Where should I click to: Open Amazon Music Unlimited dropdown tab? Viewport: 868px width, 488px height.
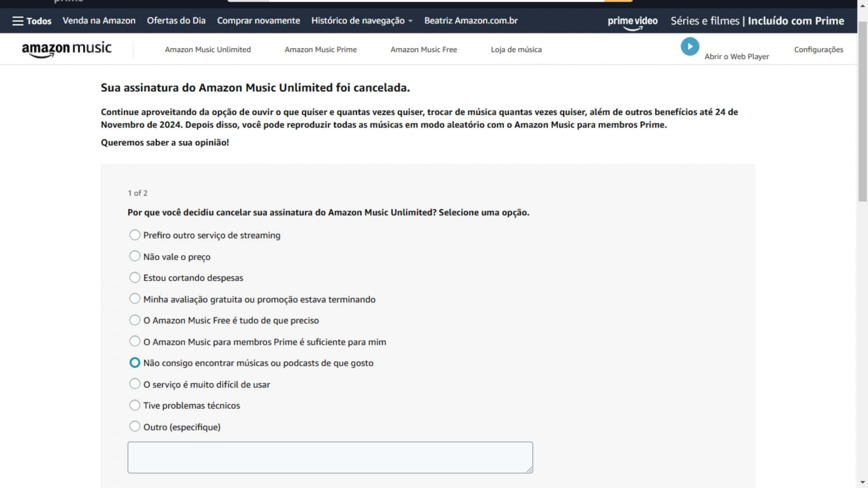tap(208, 49)
